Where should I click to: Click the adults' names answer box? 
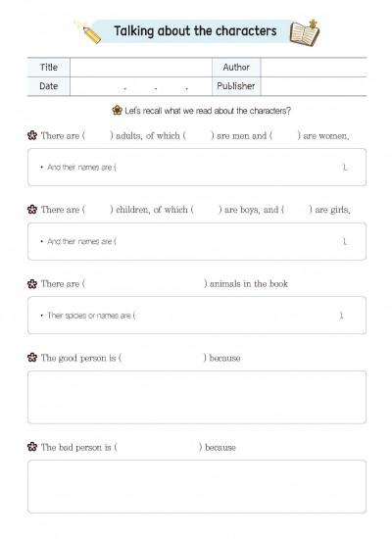coord(197,168)
